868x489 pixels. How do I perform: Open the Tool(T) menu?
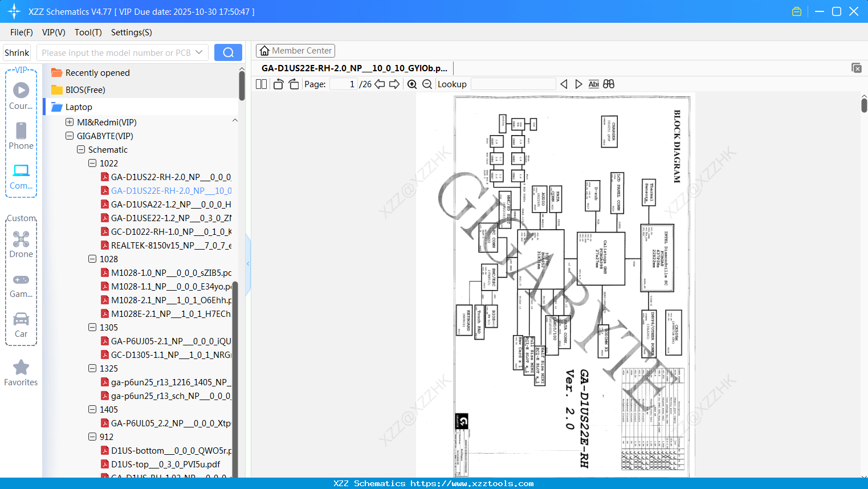pos(88,32)
